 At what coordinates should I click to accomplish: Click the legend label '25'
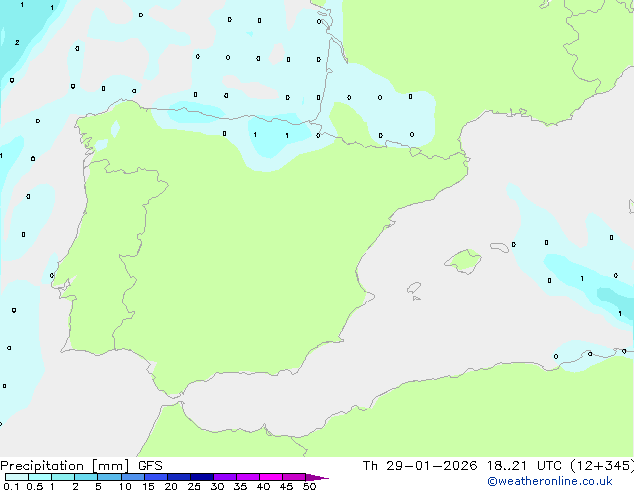(x=194, y=486)
